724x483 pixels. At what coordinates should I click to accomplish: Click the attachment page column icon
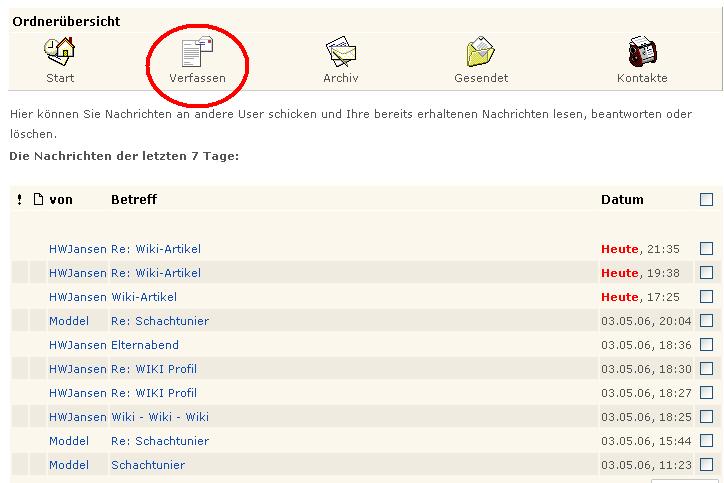coord(38,200)
